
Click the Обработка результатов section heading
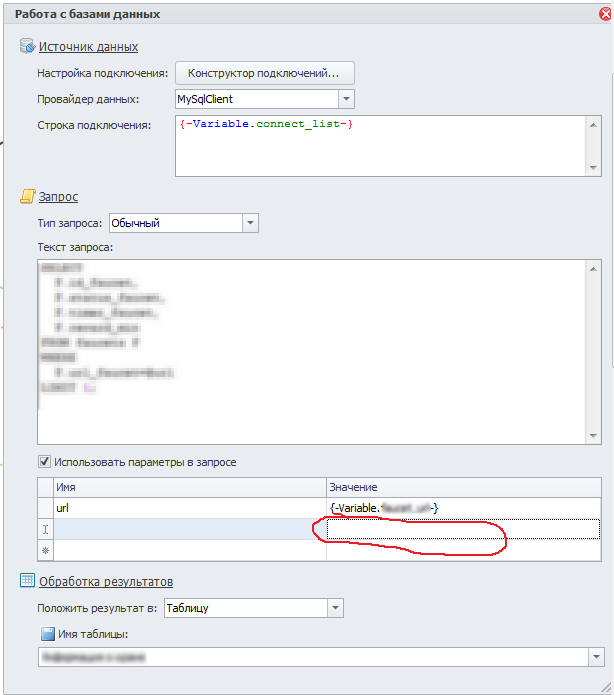pyautogui.click(x=106, y=582)
